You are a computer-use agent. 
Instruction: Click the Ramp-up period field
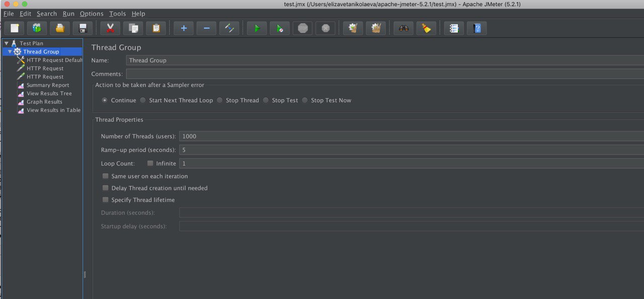(x=412, y=150)
